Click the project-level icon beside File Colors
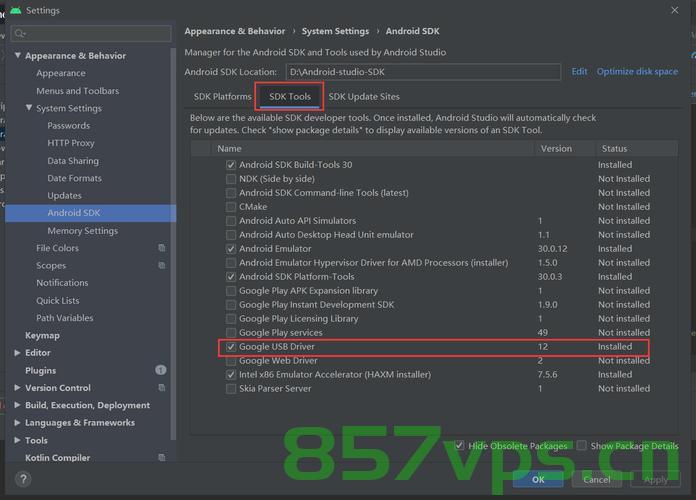This screenshot has height=500, width=696. coord(162,248)
